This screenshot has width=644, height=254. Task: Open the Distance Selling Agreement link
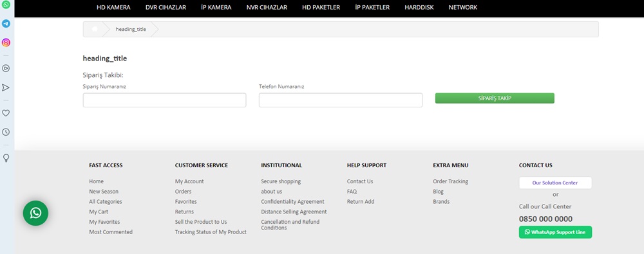point(294,212)
